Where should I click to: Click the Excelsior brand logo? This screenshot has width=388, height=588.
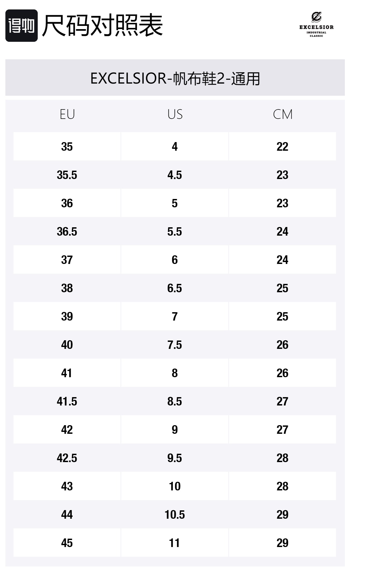(316, 25)
